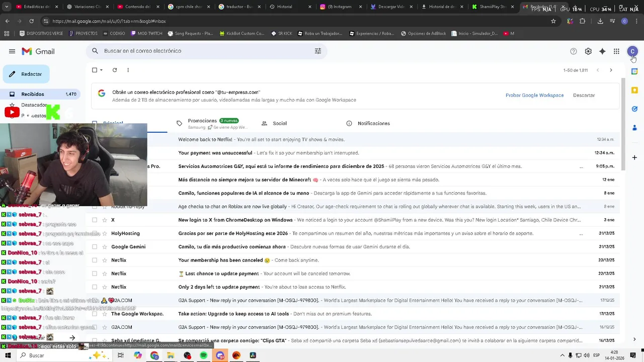Reload the browser page
The width and height of the screenshot is (644, 362).
click(x=31, y=21)
